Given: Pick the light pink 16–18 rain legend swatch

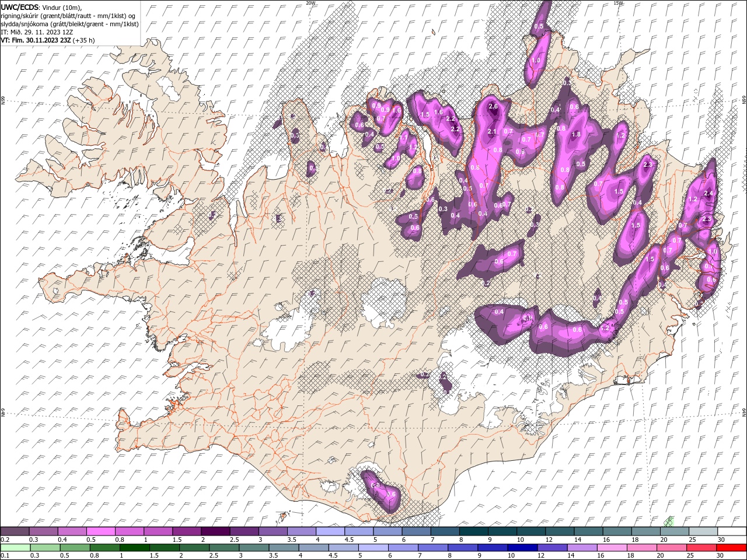Looking at the screenshot, I should pyautogui.click(x=612, y=548).
